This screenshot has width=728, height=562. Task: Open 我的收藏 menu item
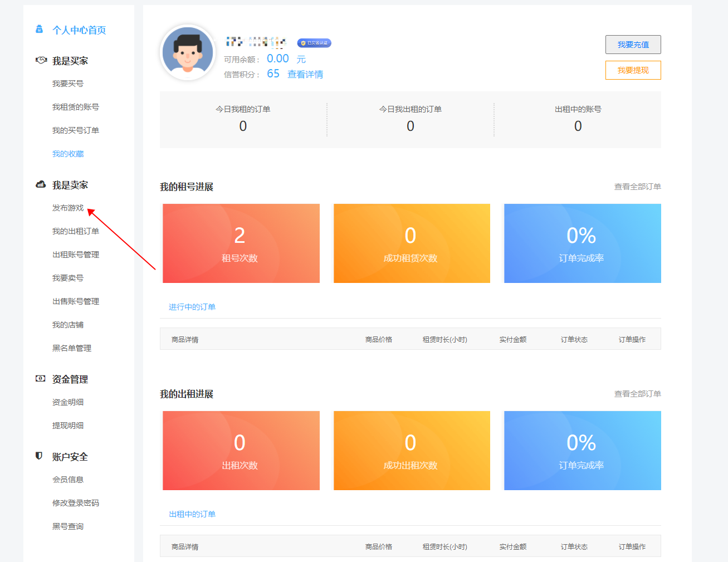click(68, 154)
